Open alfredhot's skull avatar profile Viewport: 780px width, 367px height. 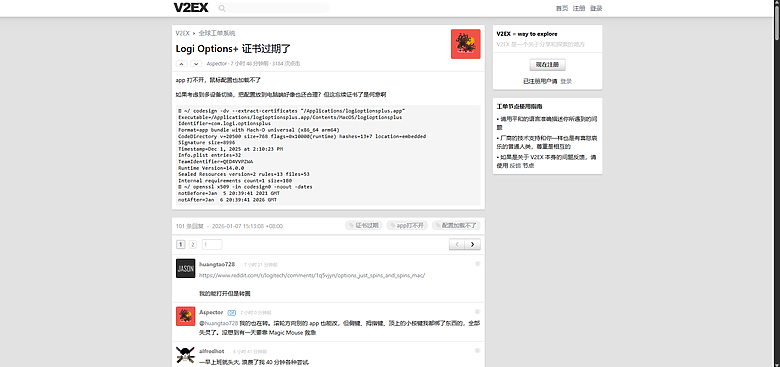tap(186, 355)
